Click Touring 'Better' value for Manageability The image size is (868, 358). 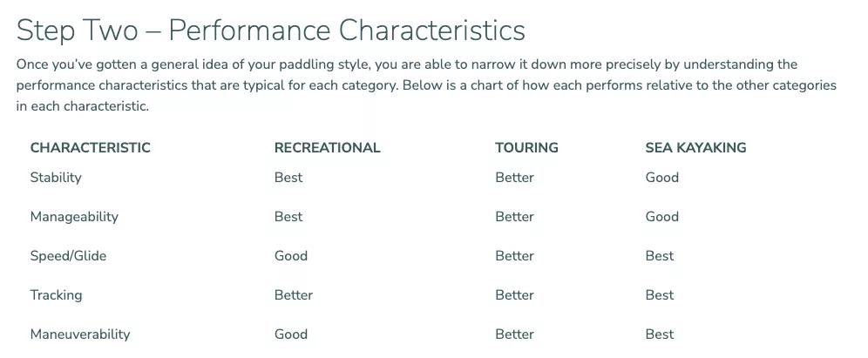click(514, 217)
